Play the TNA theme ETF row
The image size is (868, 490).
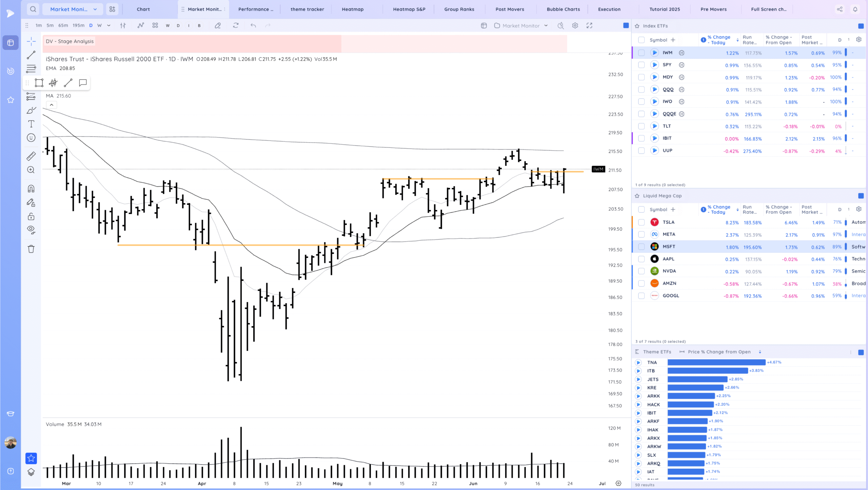click(638, 362)
